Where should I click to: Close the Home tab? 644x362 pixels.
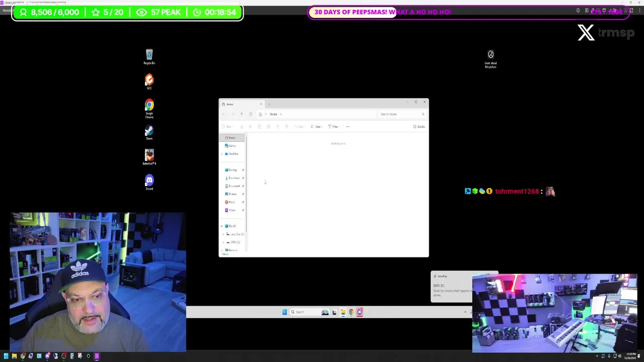click(261, 104)
